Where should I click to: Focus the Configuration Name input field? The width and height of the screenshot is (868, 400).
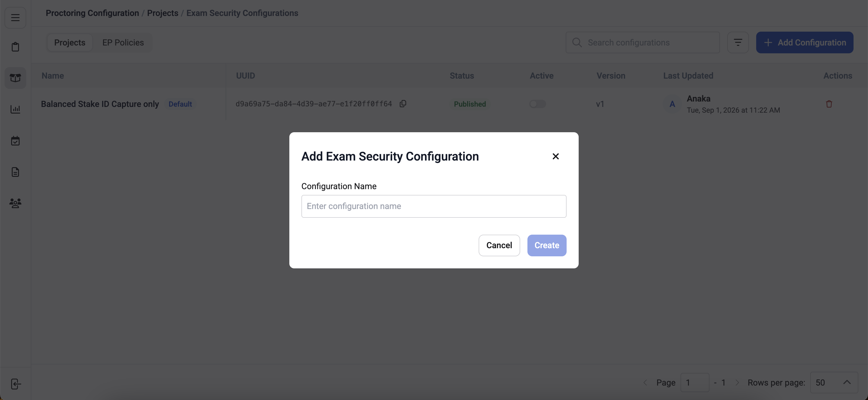(x=434, y=206)
